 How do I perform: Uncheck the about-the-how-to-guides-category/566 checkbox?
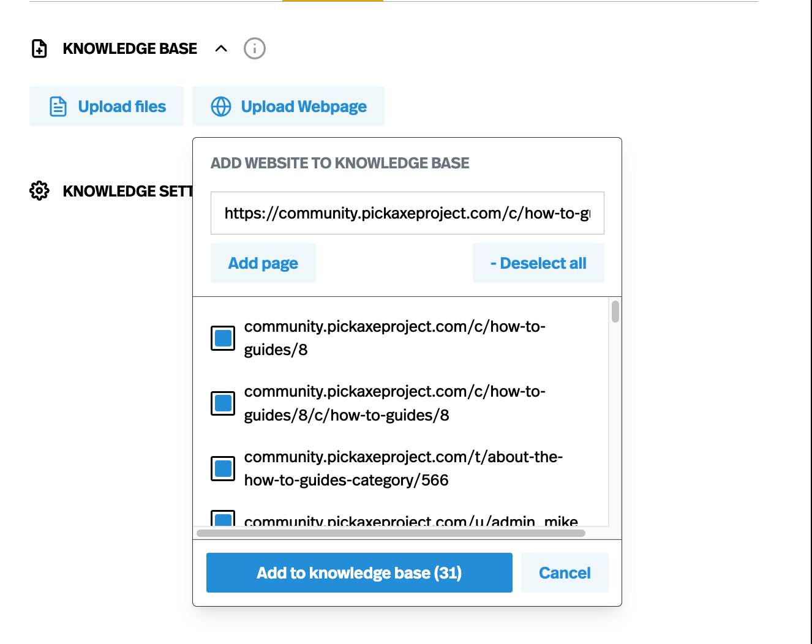(x=223, y=468)
